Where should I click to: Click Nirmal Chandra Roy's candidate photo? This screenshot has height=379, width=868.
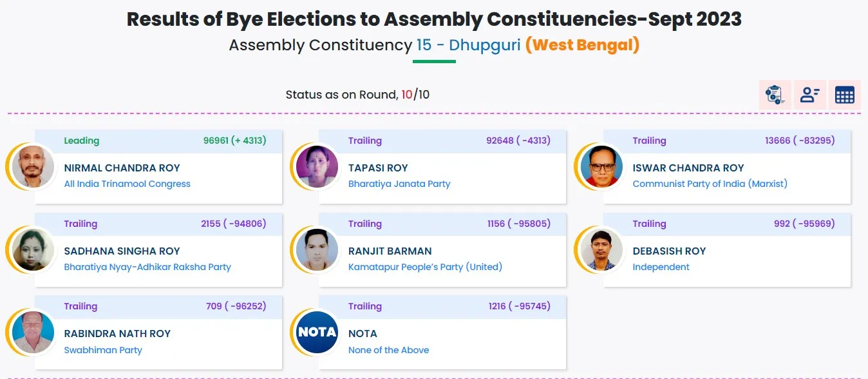click(x=33, y=167)
